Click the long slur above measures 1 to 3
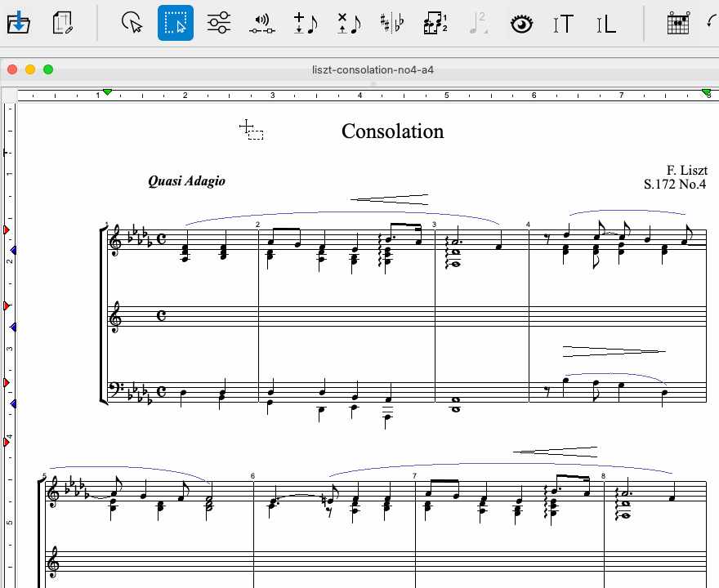The image size is (719, 588). (342, 212)
